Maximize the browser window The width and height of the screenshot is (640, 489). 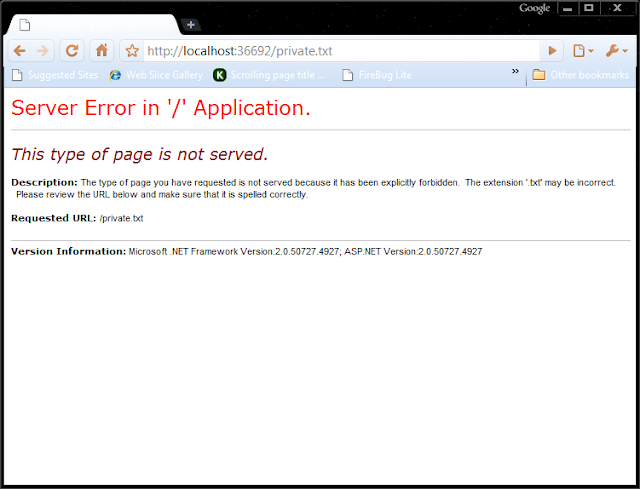(589, 8)
